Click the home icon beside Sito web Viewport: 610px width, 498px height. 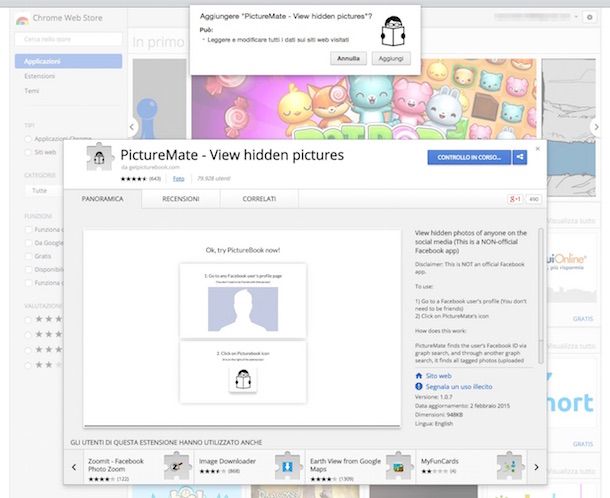pyautogui.click(x=419, y=376)
